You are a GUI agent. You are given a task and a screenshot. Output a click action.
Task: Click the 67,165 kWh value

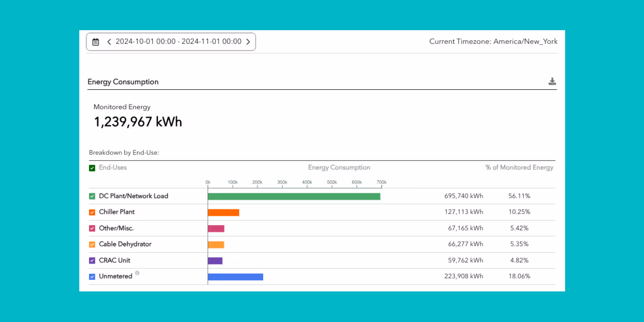(x=466, y=228)
